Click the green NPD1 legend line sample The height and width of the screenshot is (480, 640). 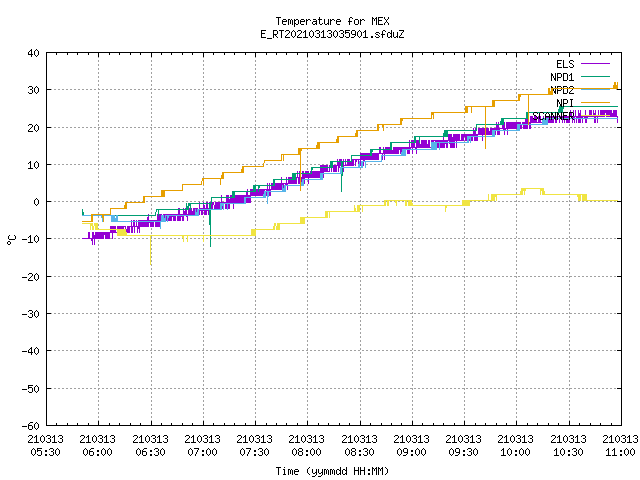[595, 76]
